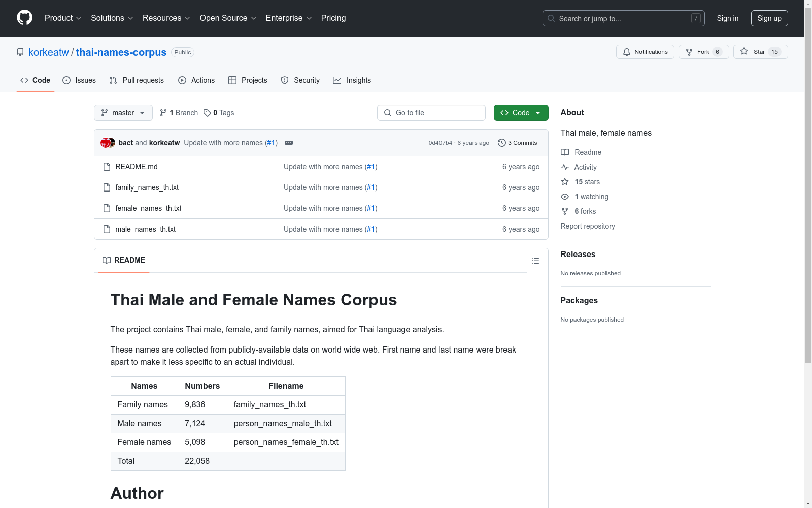Open the Pull requests tab
The width and height of the screenshot is (812, 508).
[137, 80]
